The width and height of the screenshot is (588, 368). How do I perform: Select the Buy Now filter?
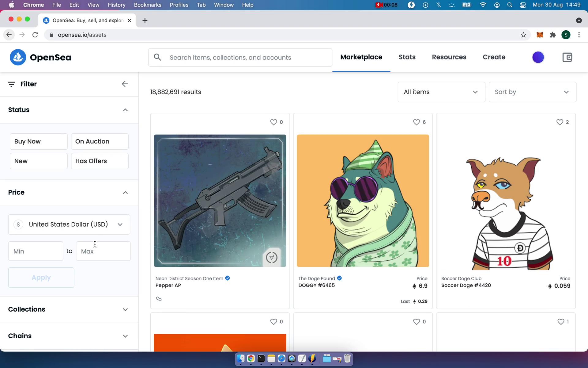point(39,141)
